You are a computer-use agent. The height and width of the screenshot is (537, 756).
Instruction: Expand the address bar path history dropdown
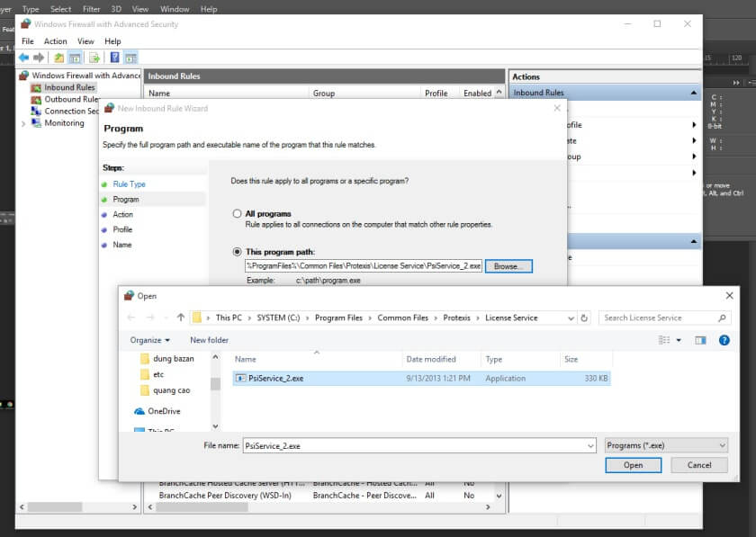pyautogui.click(x=570, y=318)
